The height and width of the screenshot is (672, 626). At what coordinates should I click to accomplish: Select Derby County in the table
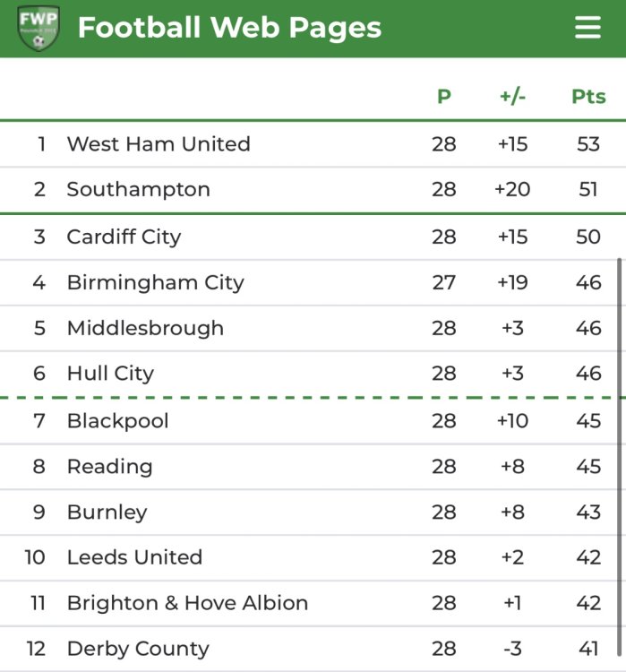tap(138, 649)
